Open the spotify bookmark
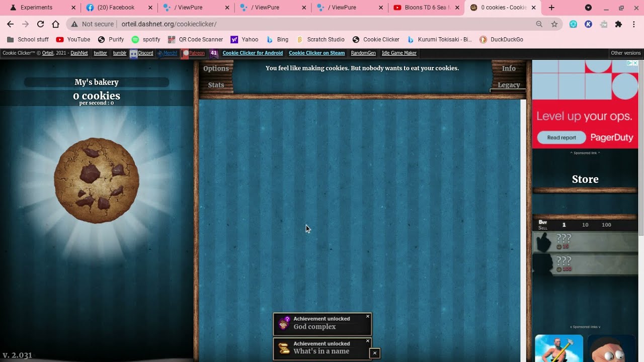This screenshot has width=644, height=362. click(x=146, y=39)
